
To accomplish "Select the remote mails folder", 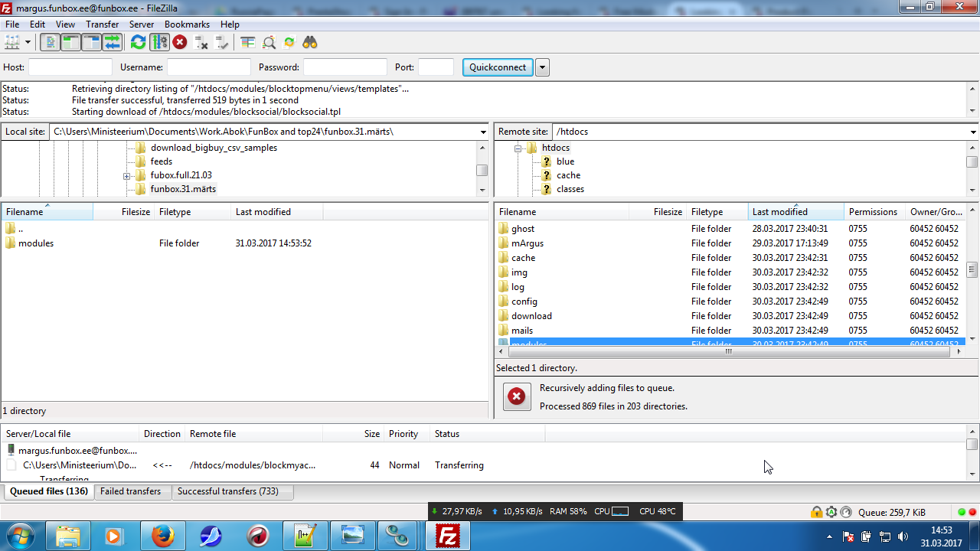I will tap(522, 331).
